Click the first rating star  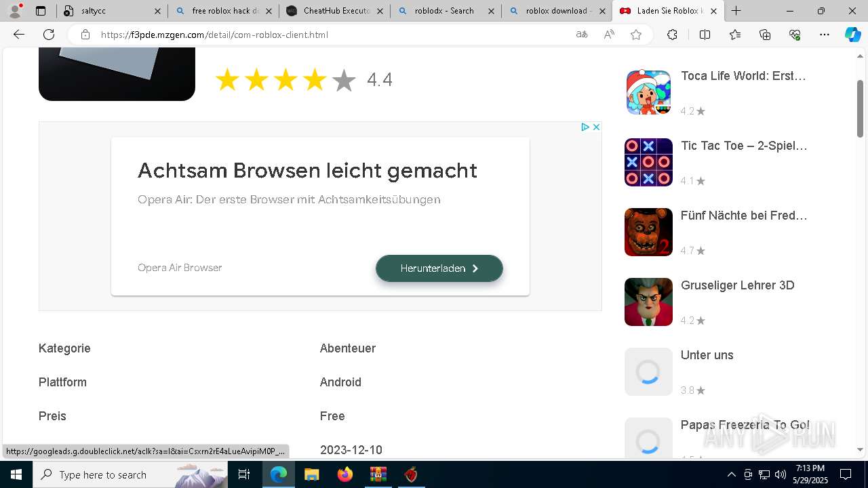click(227, 80)
